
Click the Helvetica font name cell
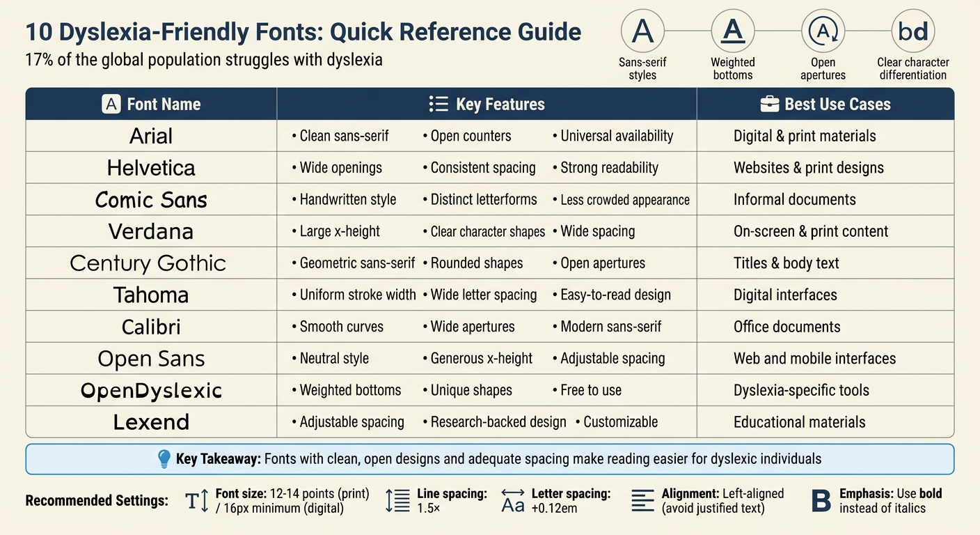click(x=151, y=168)
